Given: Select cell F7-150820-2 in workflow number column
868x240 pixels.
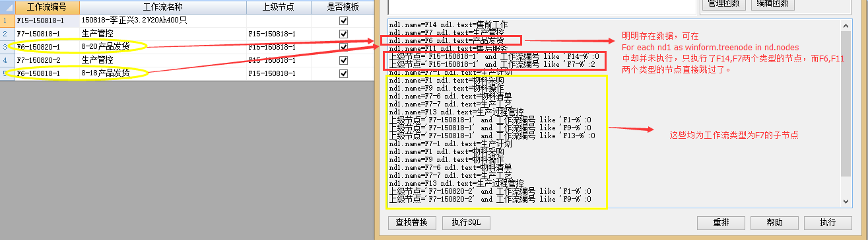Looking at the screenshot, I should pyautogui.click(x=47, y=60).
